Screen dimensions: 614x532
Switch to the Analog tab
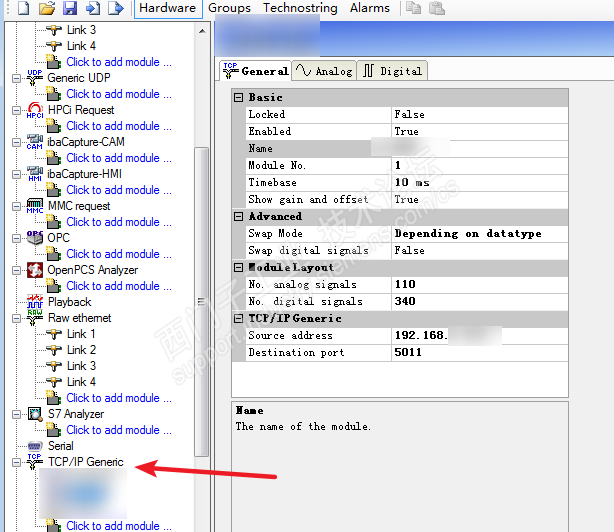click(x=324, y=71)
